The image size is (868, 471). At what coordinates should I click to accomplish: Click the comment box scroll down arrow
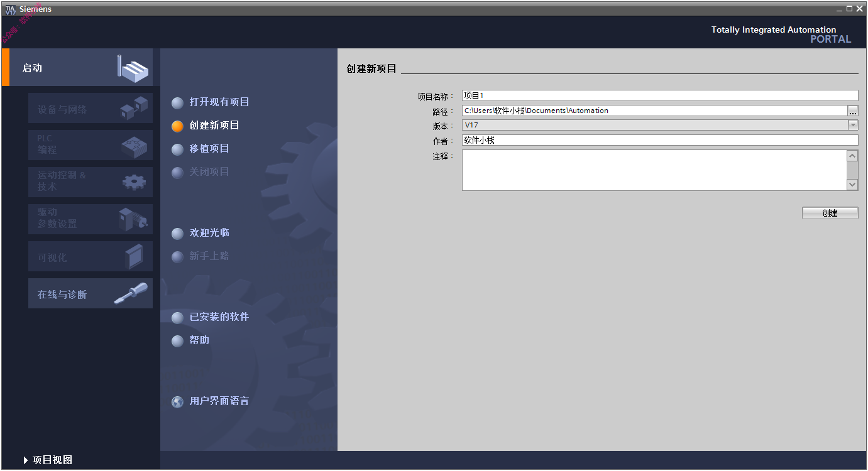(x=852, y=185)
